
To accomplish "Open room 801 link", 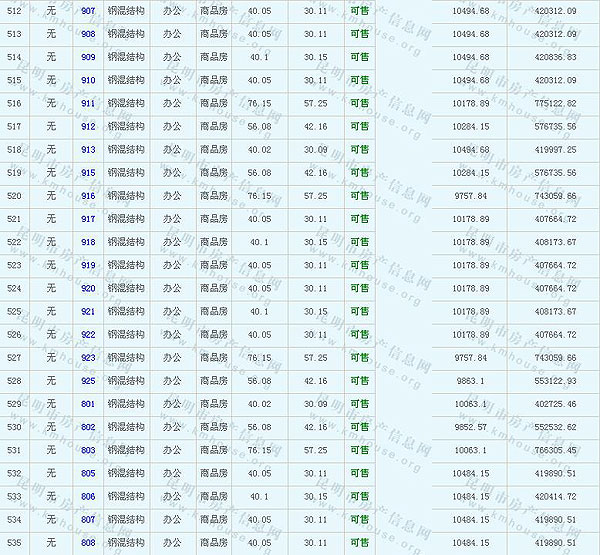I will click(x=88, y=404).
